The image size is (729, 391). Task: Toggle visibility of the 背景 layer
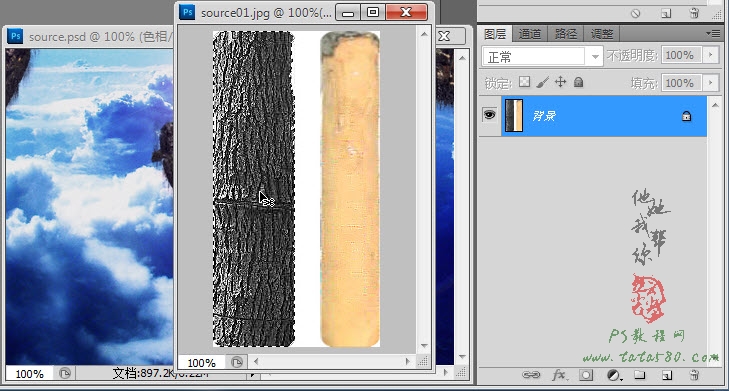point(489,115)
